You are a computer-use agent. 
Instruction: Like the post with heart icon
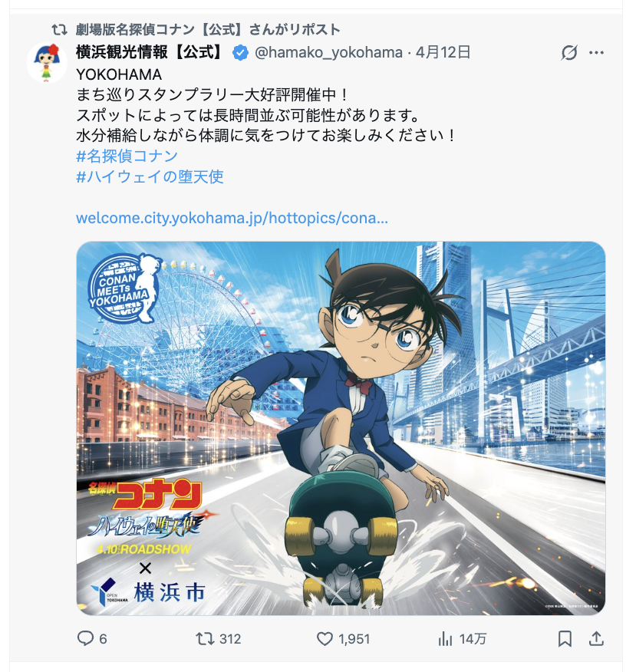(325, 639)
